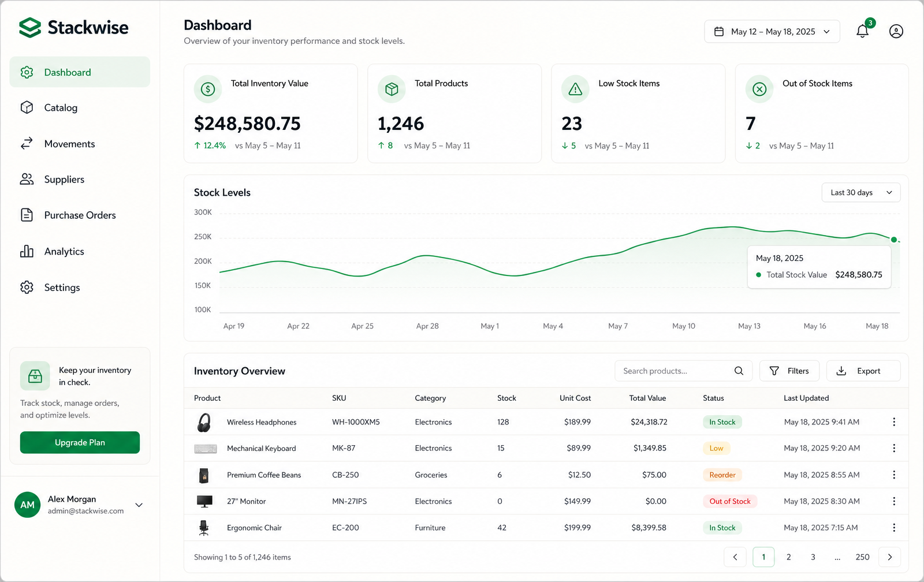Screen dimensions: 924x582
Task: Go to next page with right arrow
Action: [x=889, y=557]
